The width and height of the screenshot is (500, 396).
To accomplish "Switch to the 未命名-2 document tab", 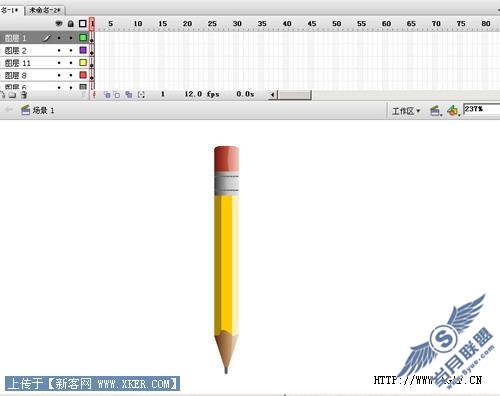I will pyautogui.click(x=45, y=10).
